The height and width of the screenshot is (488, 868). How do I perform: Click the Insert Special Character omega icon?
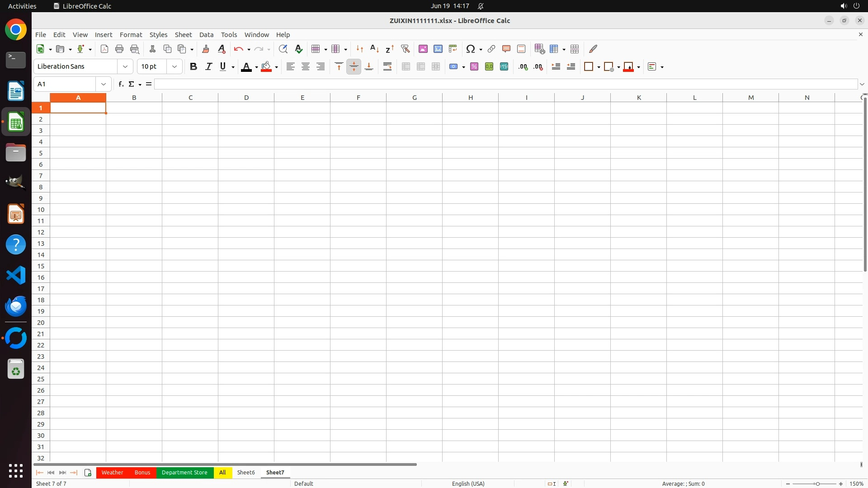coord(470,49)
